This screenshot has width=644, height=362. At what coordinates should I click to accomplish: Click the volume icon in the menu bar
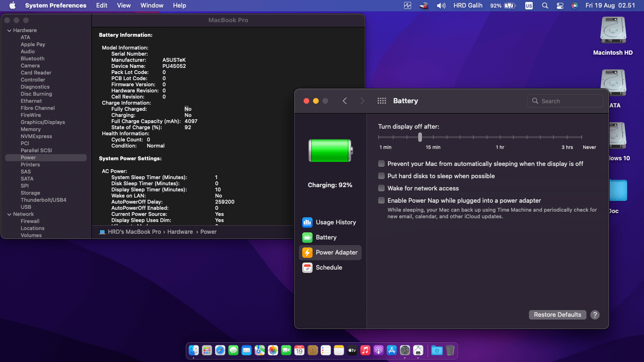(441, 6)
